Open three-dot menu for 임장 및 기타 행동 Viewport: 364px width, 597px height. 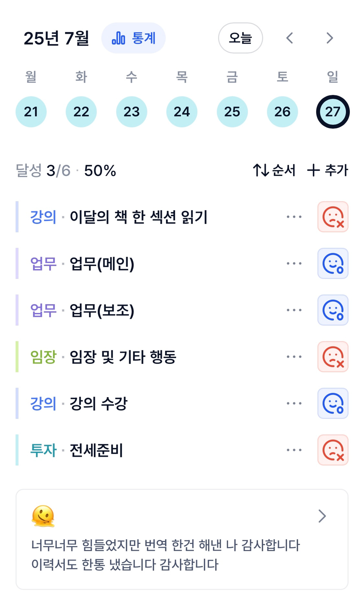294,357
